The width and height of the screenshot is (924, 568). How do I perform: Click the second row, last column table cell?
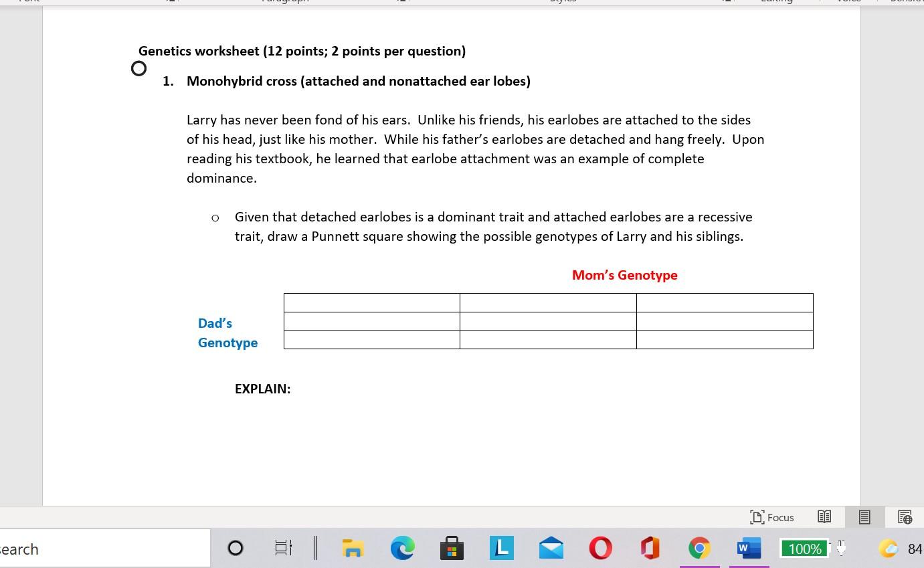[725, 321]
